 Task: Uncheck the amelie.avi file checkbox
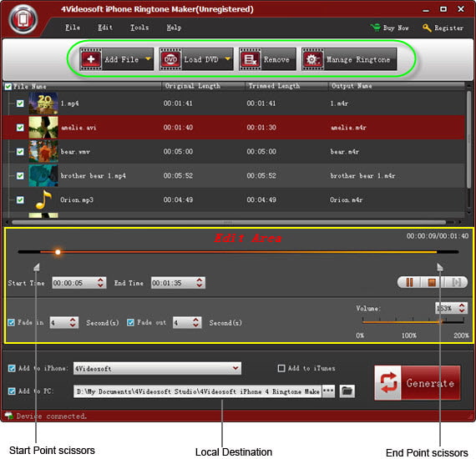20,128
